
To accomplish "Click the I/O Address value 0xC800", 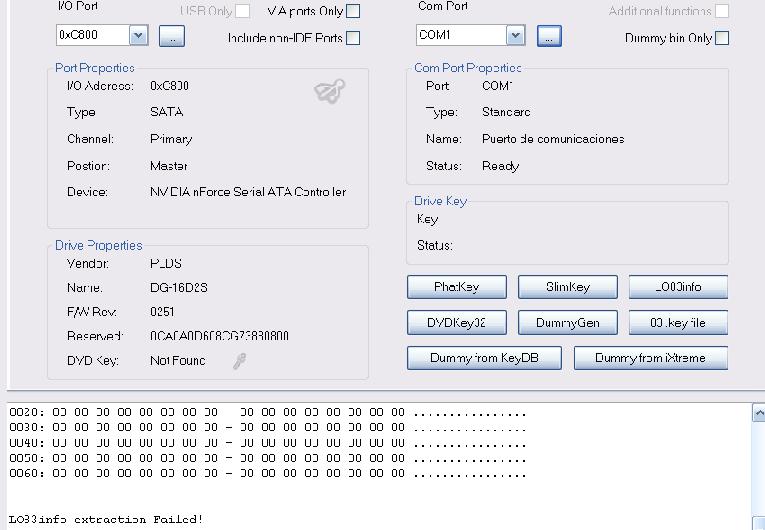I will (x=169, y=86).
